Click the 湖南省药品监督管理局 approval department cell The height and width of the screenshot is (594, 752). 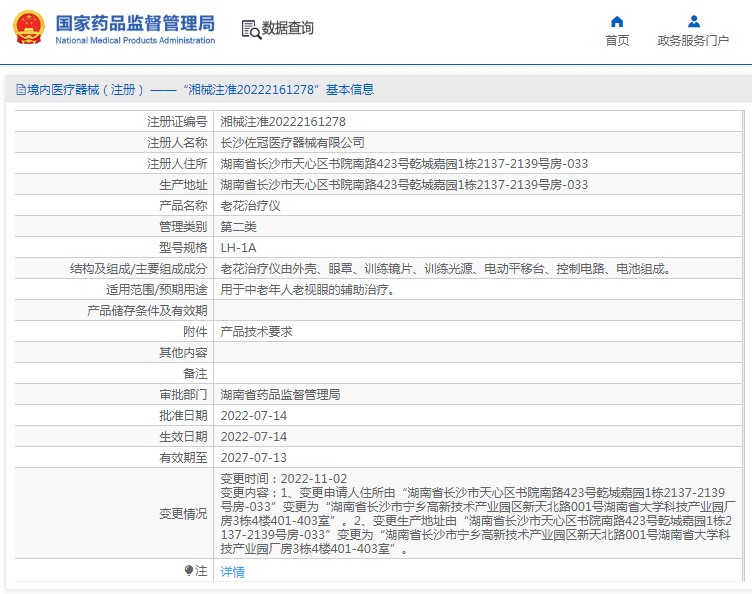pos(280,395)
